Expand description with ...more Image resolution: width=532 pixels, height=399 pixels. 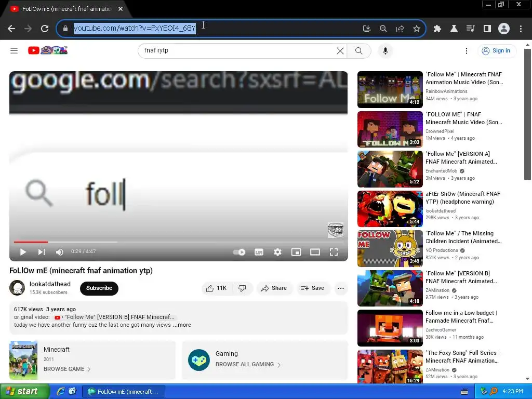point(182,325)
